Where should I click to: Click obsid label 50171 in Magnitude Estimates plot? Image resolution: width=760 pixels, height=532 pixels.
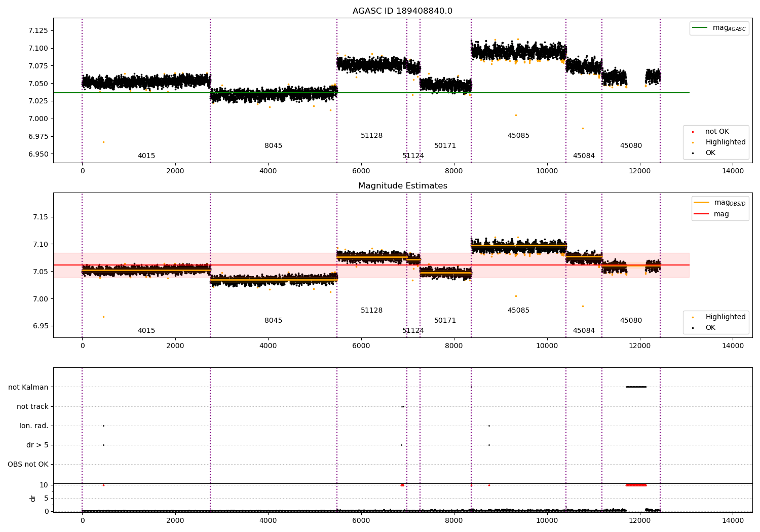tap(445, 321)
